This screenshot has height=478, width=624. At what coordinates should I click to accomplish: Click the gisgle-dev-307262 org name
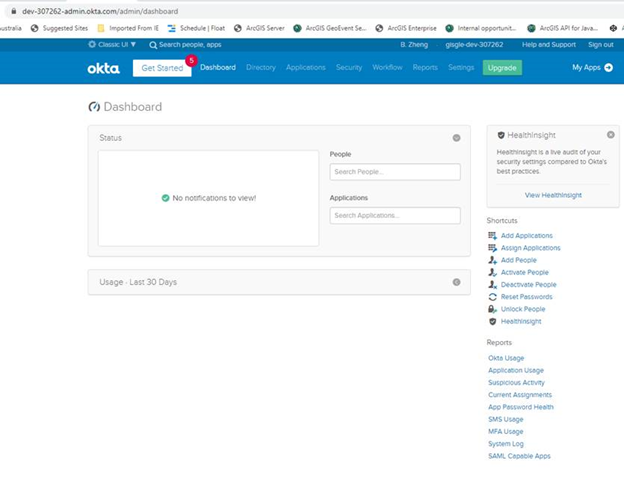(x=474, y=45)
